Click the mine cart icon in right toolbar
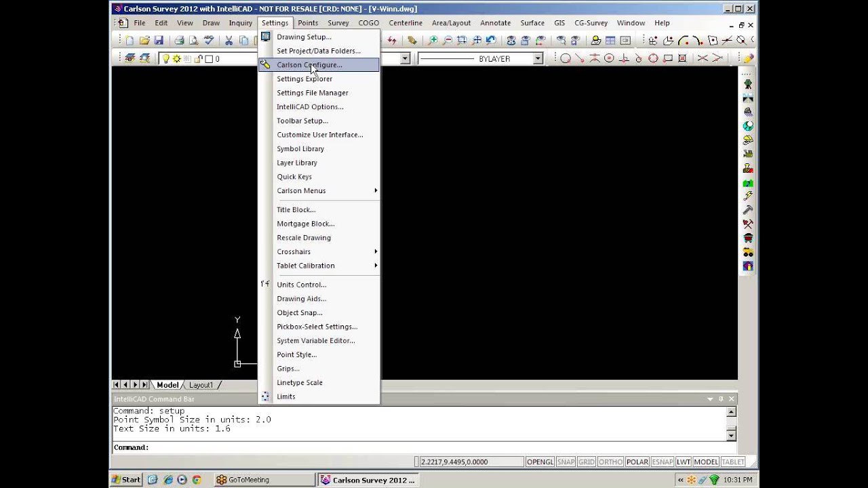 pyautogui.click(x=748, y=238)
